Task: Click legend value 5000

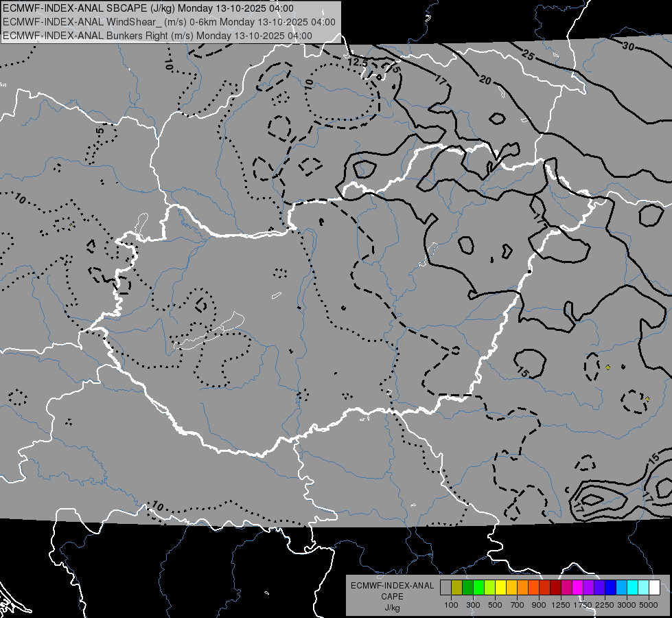Action: click(649, 605)
